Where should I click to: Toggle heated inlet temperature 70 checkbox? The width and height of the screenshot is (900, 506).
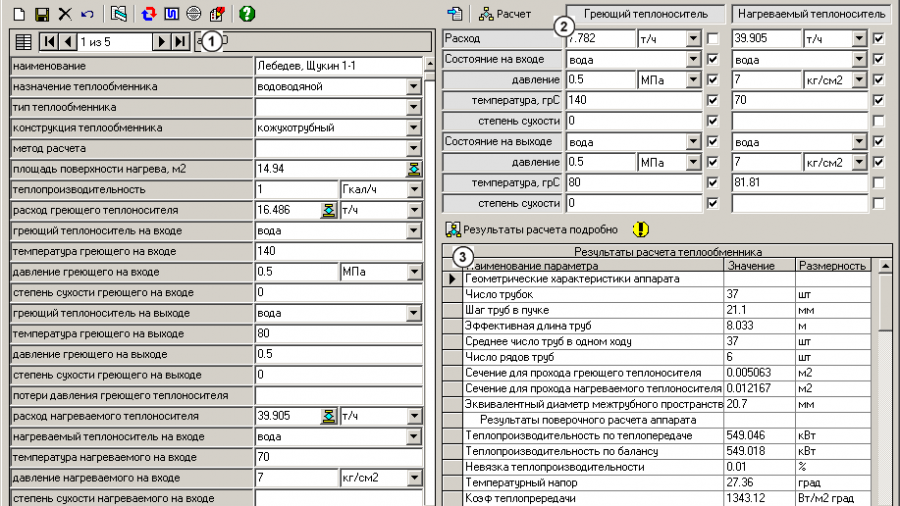(x=878, y=100)
